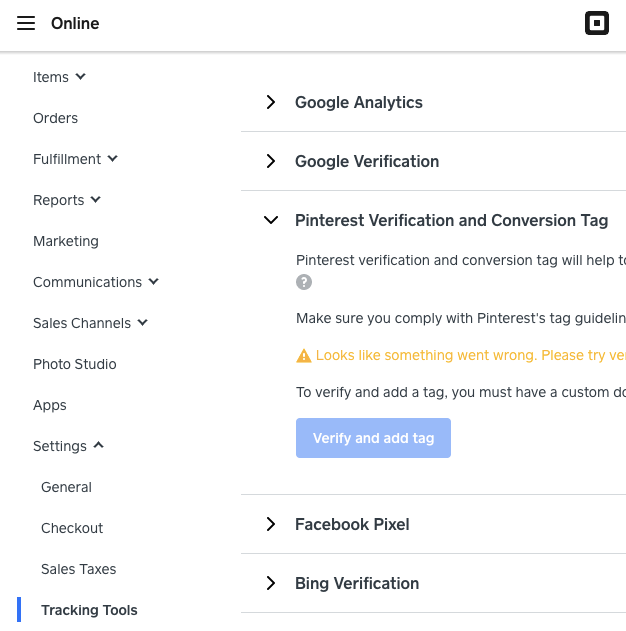This screenshot has width=626, height=631.
Task: Expand the Communications menu chevron
Action: [154, 282]
